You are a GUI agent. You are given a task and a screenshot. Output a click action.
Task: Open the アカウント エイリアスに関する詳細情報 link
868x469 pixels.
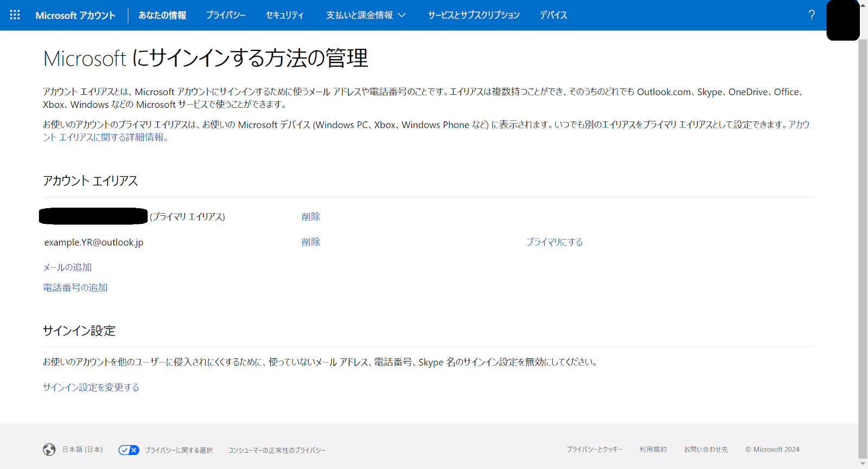pyautogui.click(x=106, y=137)
